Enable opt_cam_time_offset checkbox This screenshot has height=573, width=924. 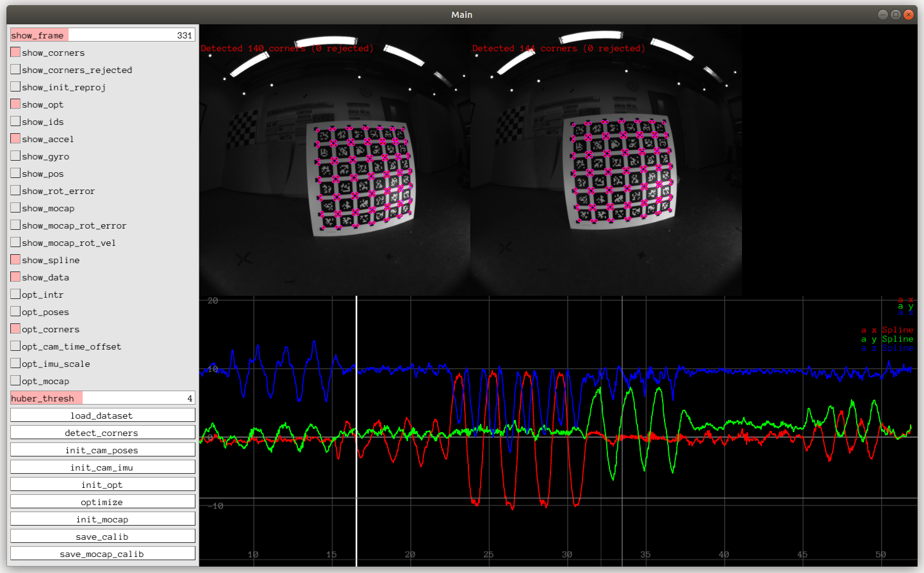15,346
